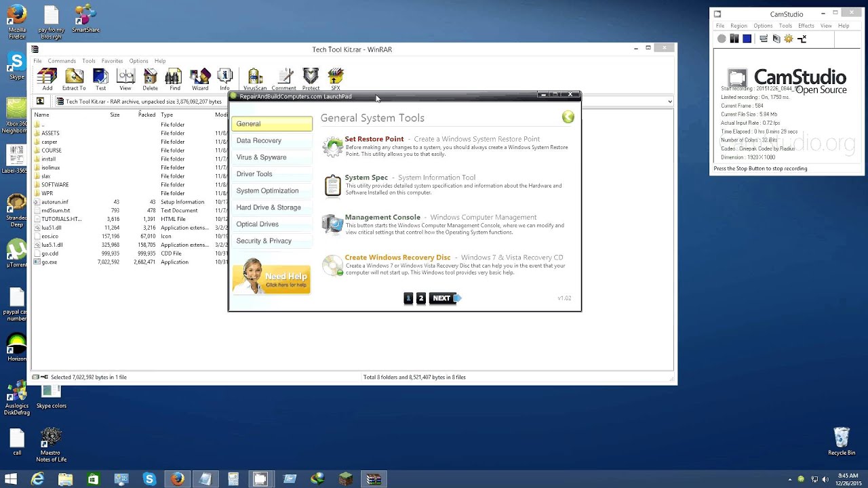Image resolution: width=868 pixels, height=488 pixels.
Task: Click the Windows Start button
Action: pos(11,479)
